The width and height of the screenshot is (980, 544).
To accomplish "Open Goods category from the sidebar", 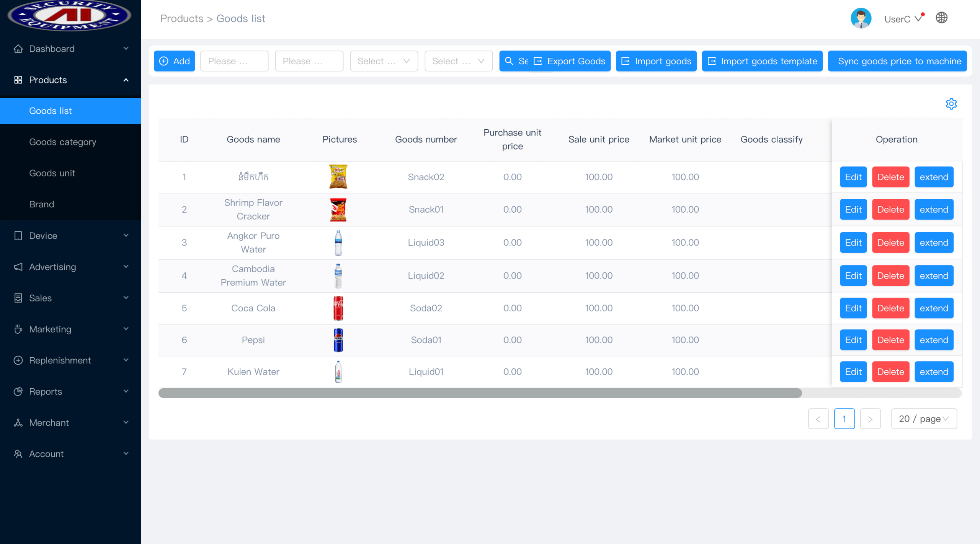I will coord(63,142).
